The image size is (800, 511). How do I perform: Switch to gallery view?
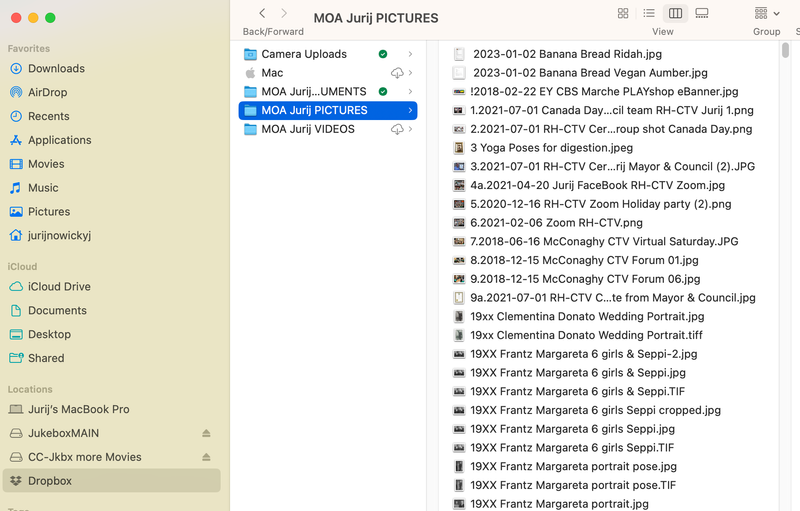pyautogui.click(x=702, y=13)
